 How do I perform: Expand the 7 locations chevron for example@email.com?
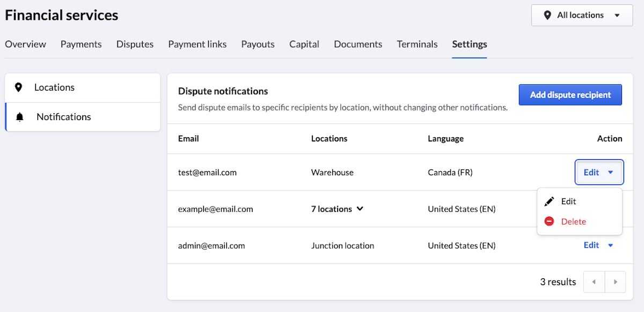(x=360, y=209)
